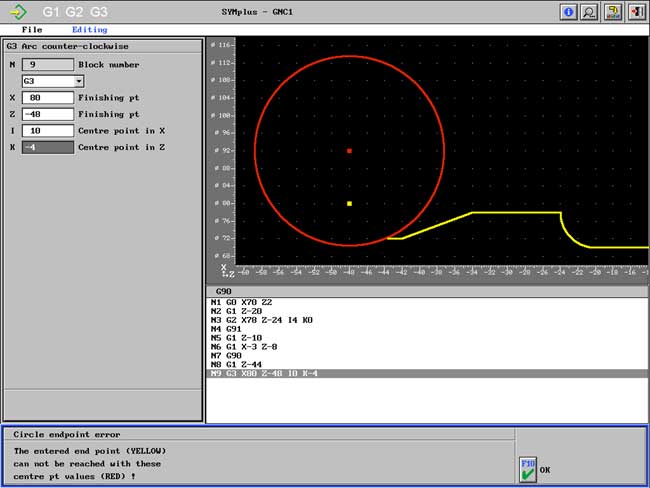
Task: Click the magnifier zoom icon
Action: coord(590,12)
